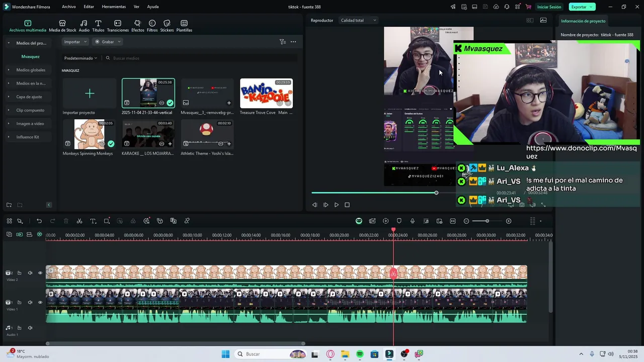644x362 pixels.
Task: Lock the Video 2 track
Action: [20, 273]
